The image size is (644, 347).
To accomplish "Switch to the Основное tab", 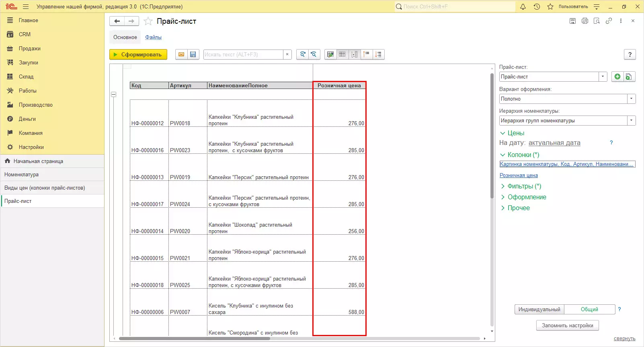I will [125, 37].
